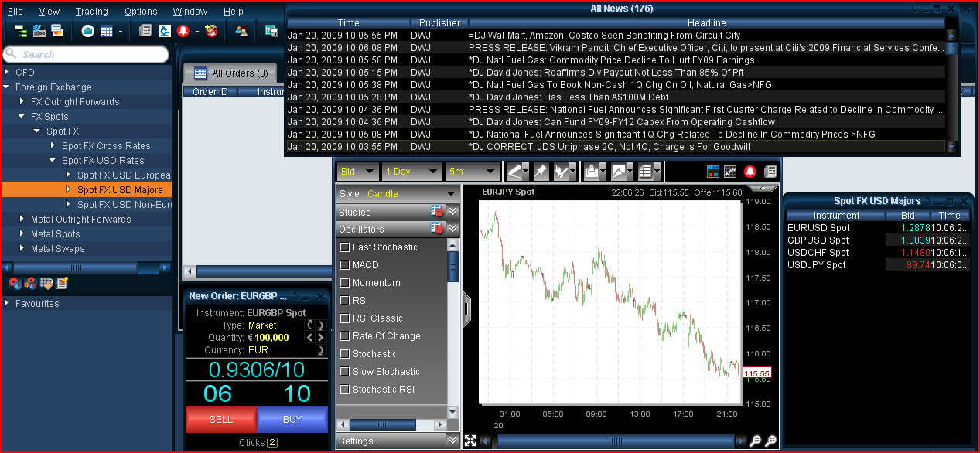Click the red bell alerts icon in main toolbar
Screen dimensions: 980x453
point(183,31)
